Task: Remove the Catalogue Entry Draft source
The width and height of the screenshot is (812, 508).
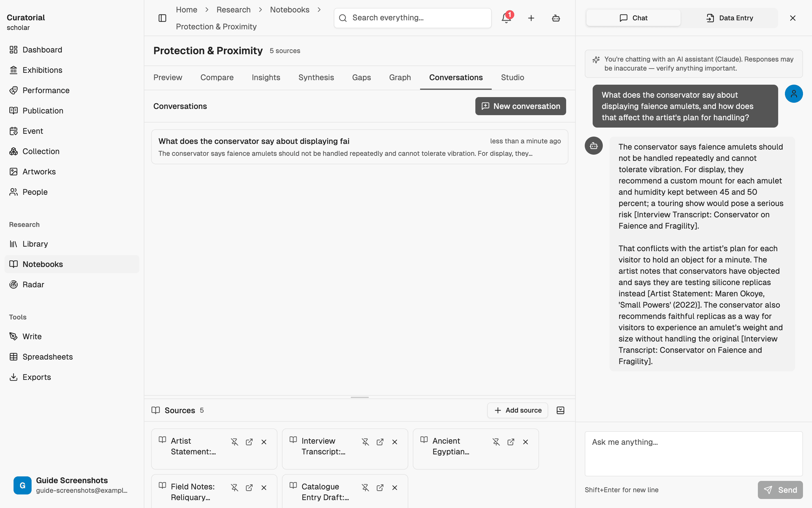Action: pyautogui.click(x=395, y=487)
